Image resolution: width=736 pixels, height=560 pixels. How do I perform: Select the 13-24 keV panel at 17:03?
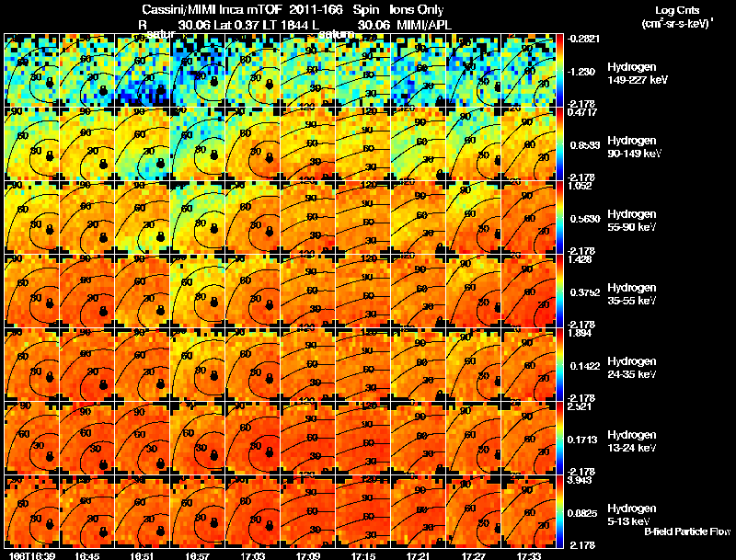point(252,439)
